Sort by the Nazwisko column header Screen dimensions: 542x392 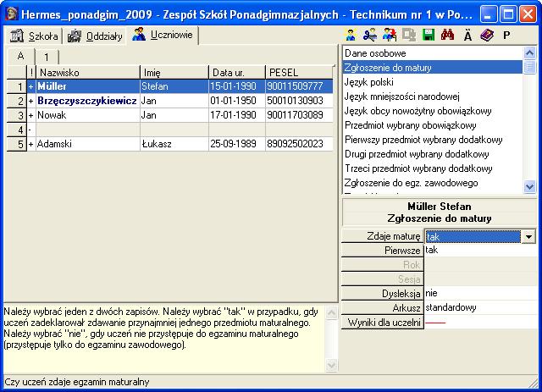[88, 73]
